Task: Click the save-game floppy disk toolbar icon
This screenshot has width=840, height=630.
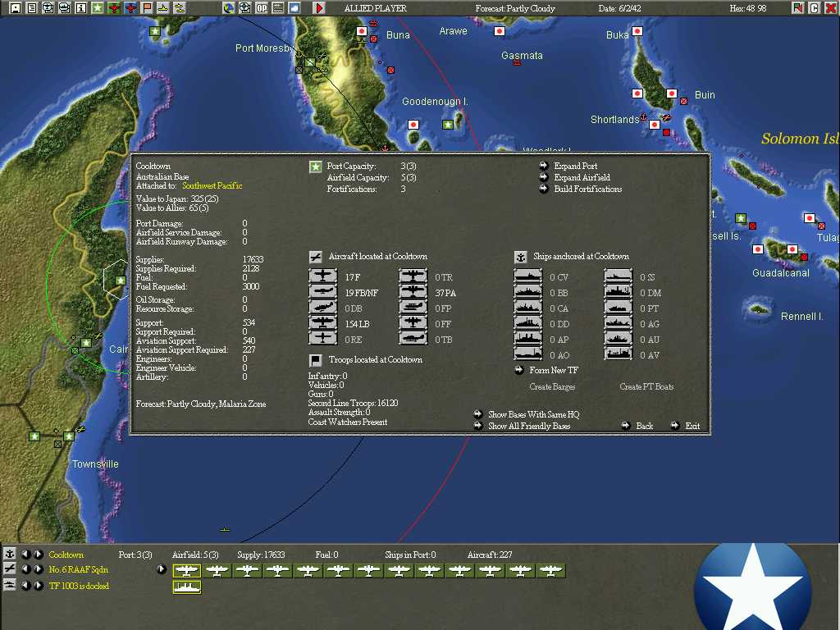Action: pyautogui.click(x=16, y=8)
